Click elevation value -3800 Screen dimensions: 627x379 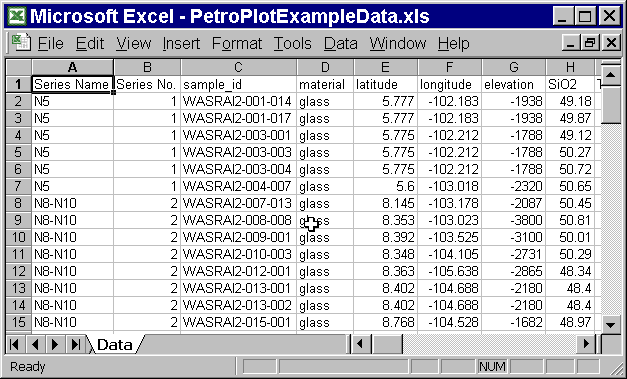pos(513,220)
